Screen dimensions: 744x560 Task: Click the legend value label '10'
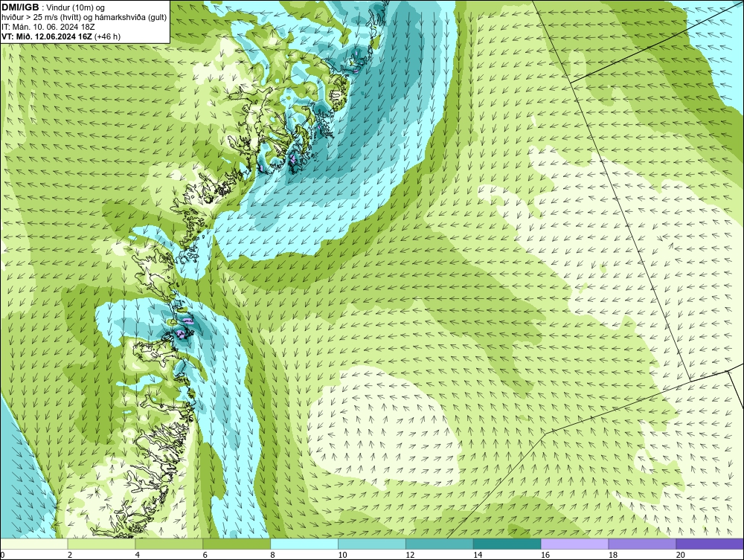pyautogui.click(x=342, y=555)
